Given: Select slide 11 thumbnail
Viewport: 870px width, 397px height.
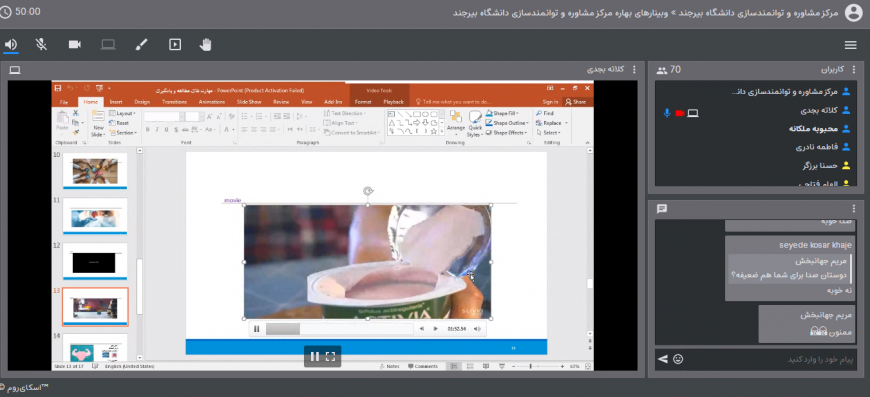Looking at the screenshot, I should pos(95,216).
